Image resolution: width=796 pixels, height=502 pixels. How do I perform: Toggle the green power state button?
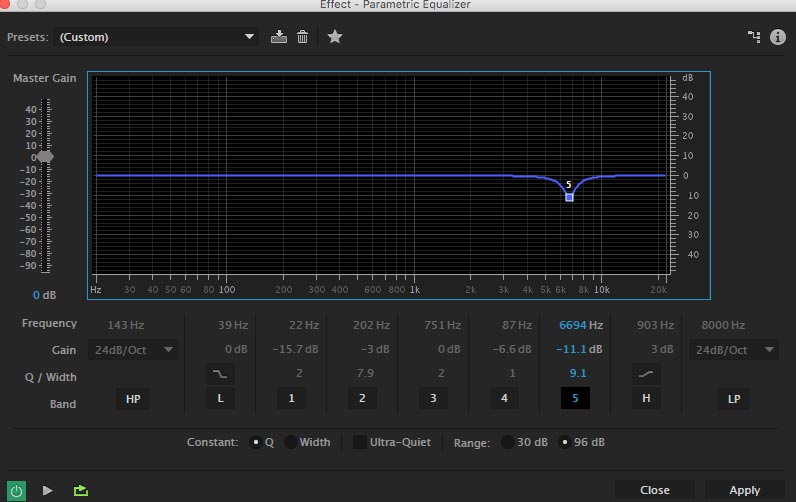coord(16,490)
